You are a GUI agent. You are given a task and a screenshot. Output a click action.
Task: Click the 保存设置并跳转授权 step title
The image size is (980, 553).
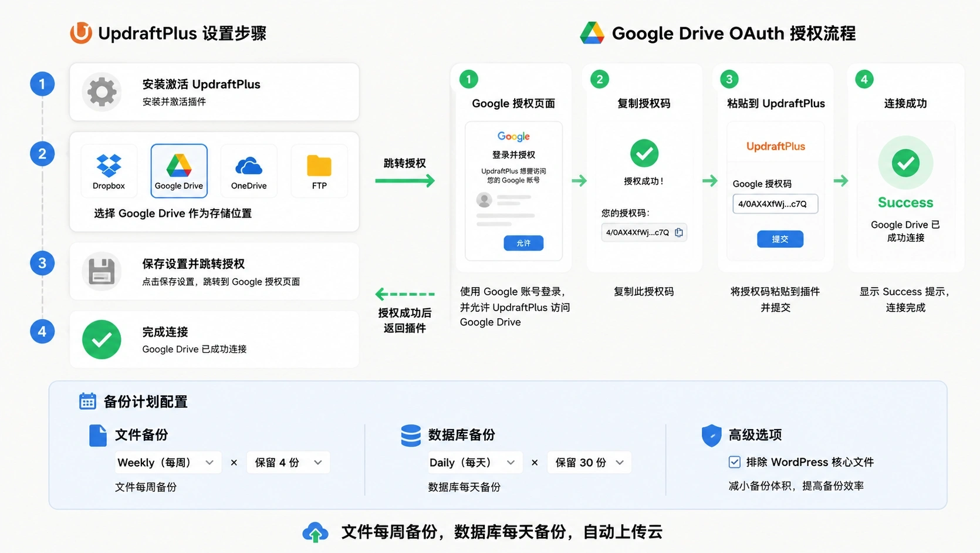[193, 264]
